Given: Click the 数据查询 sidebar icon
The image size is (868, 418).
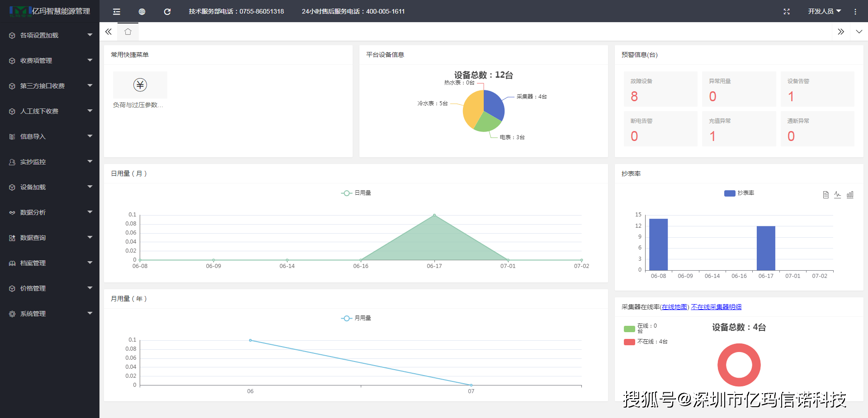Looking at the screenshot, I should pyautogui.click(x=12, y=238).
